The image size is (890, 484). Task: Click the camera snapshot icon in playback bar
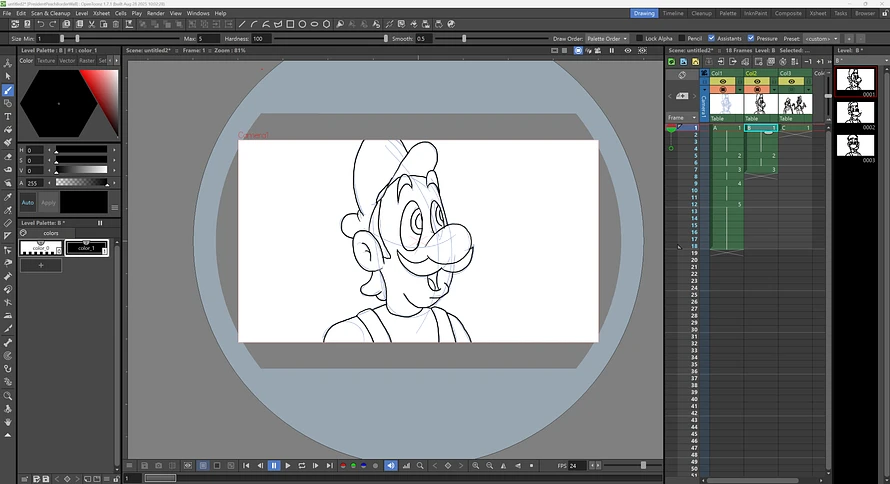click(x=158, y=466)
